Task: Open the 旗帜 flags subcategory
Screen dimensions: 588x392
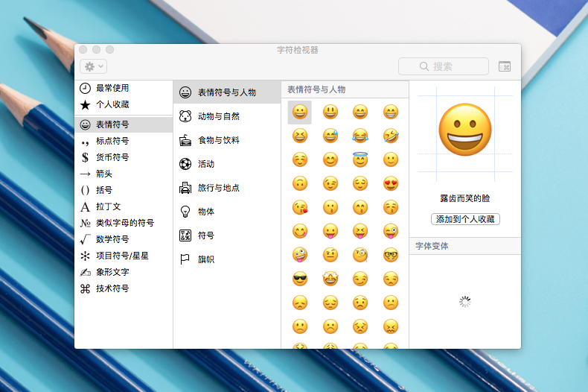Action: [227, 259]
